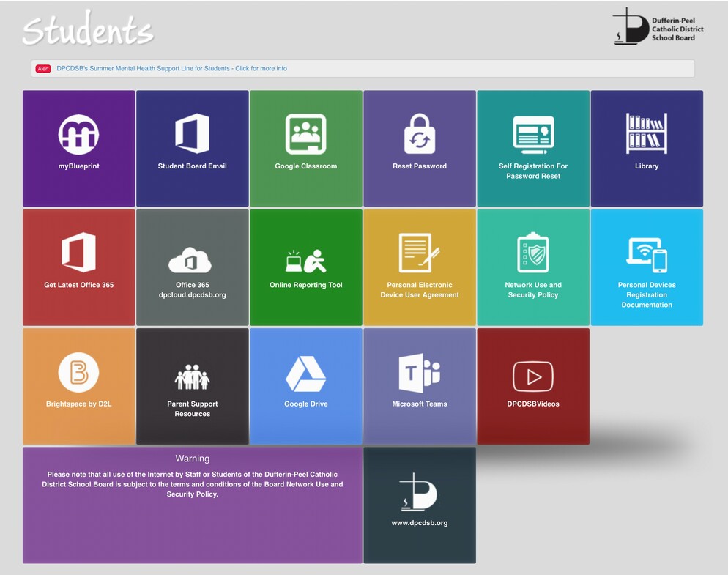The width and height of the screenshot is (728, 575).
Task: Launch the Google Classroom icon
Action: click(x=305, y=134)
